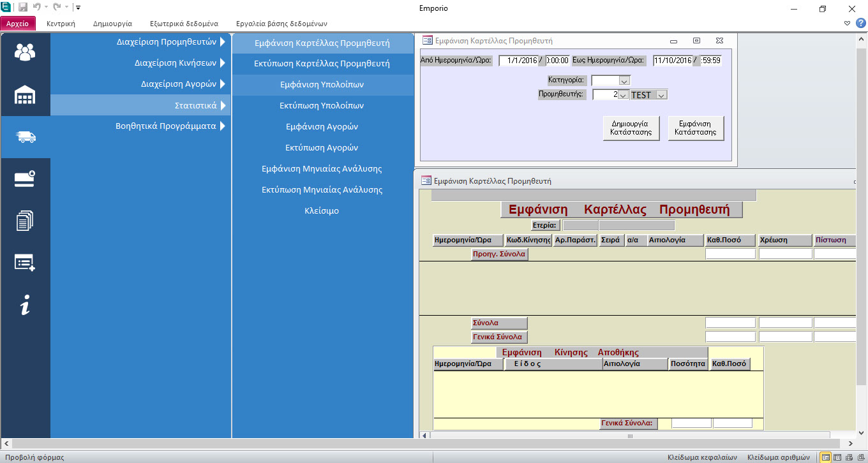Image resolution: width=868 pixels, height=463 pixels.
Task: Open the Αρχείο tab
Action: pos(17,24)
